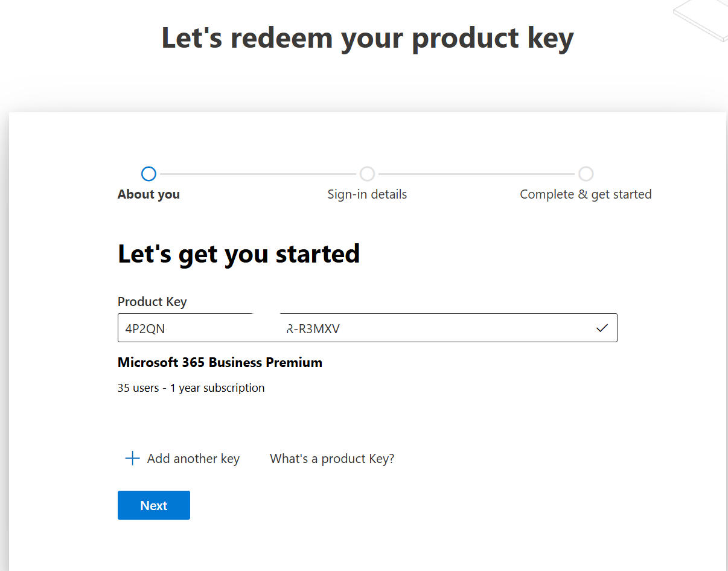Click the blue Next button
Viewport: 728px width, 571px height.
154,505
